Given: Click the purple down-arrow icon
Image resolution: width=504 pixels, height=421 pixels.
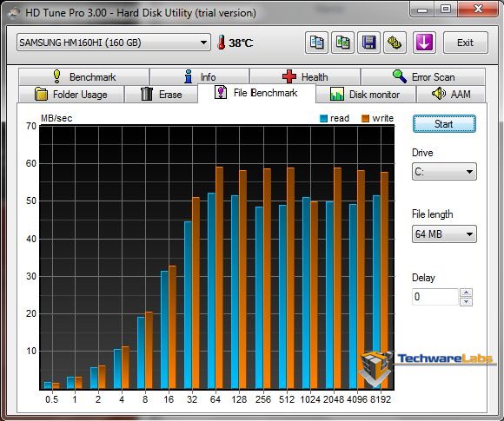Looking at the screenshot, I should click(424, 43).
